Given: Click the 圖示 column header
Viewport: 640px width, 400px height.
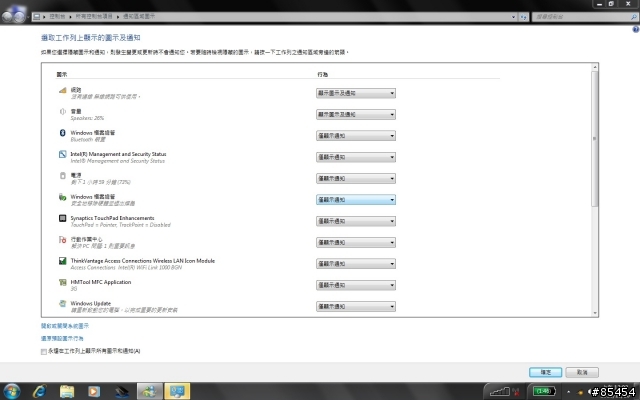Looking at the screenshot, I should (x=62, y=74).
